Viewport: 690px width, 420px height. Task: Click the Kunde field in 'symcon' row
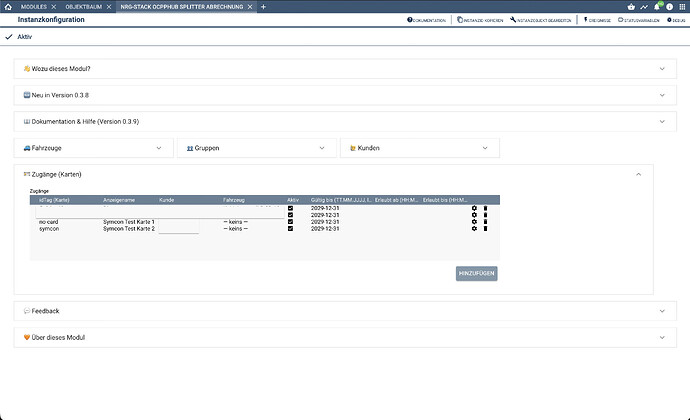coord(179,228)
